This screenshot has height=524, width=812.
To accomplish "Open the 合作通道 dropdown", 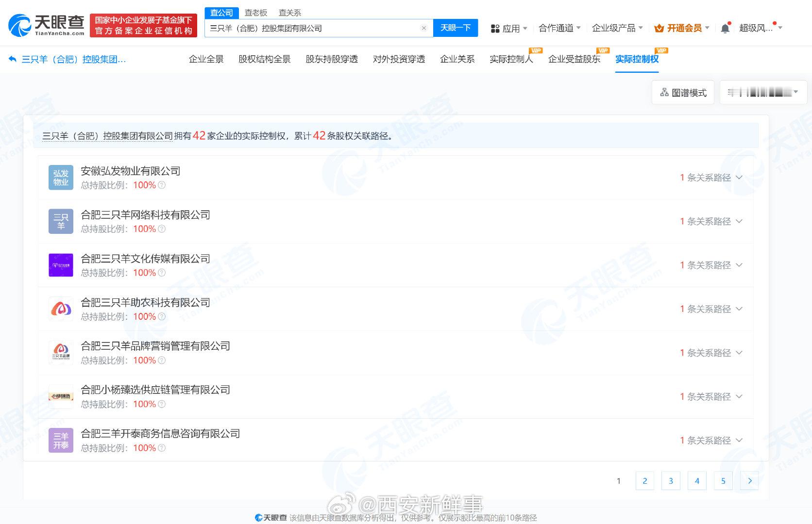I will [x=559, y=28].
